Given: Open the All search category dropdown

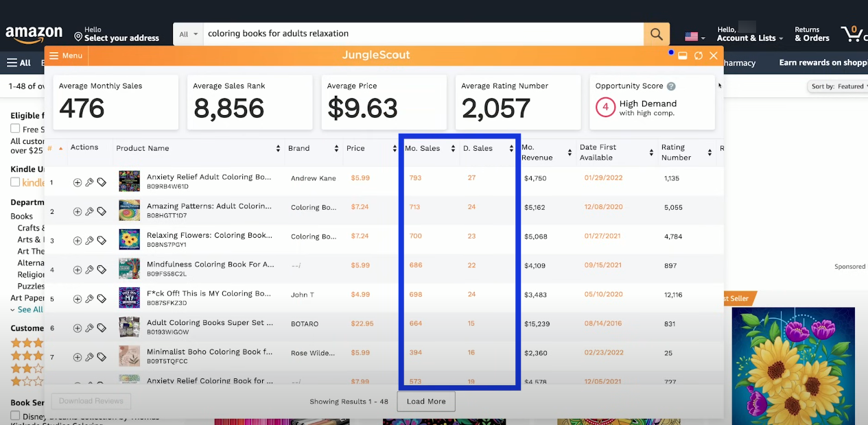Looking at the screenshot, I should pos(187,33).
